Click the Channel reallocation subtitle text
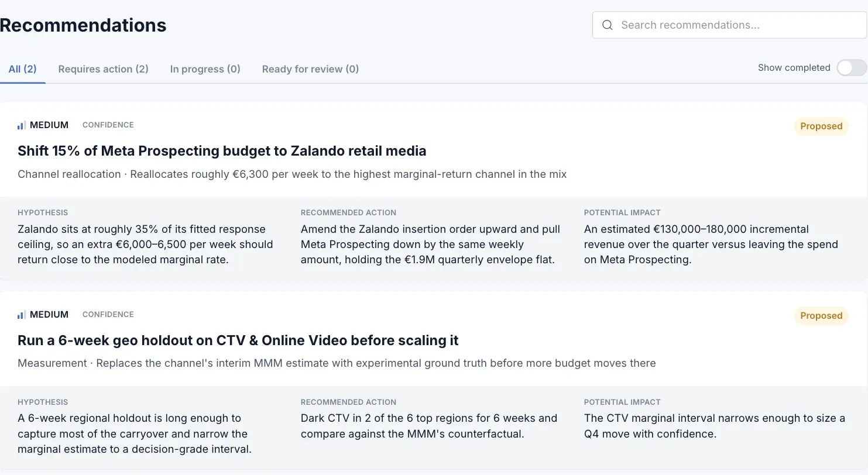 [x=292, y=174]
